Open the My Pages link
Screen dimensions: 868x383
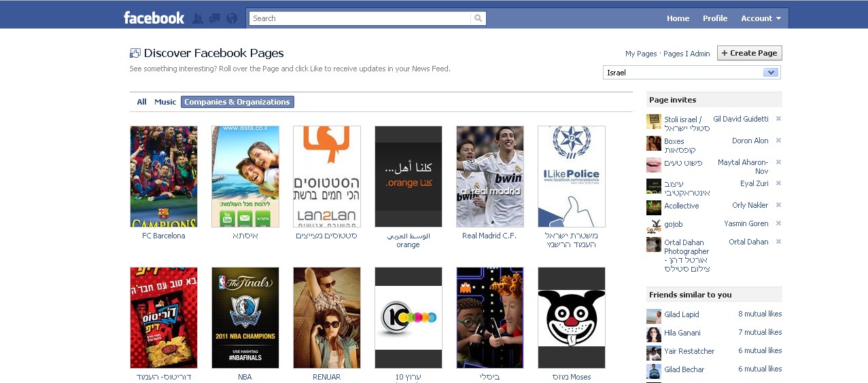coord(641,54)
